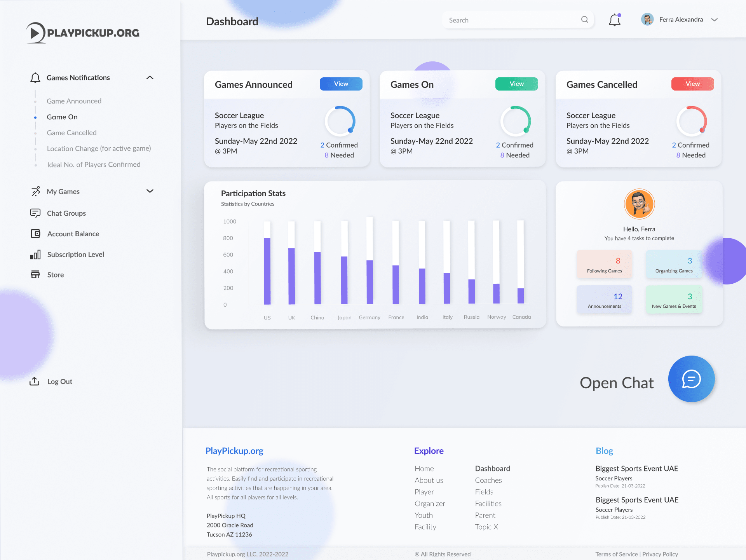This screenshot has height=560, width=746.
Task: Open the Organizing Games tile
Action: coord(674,264)
